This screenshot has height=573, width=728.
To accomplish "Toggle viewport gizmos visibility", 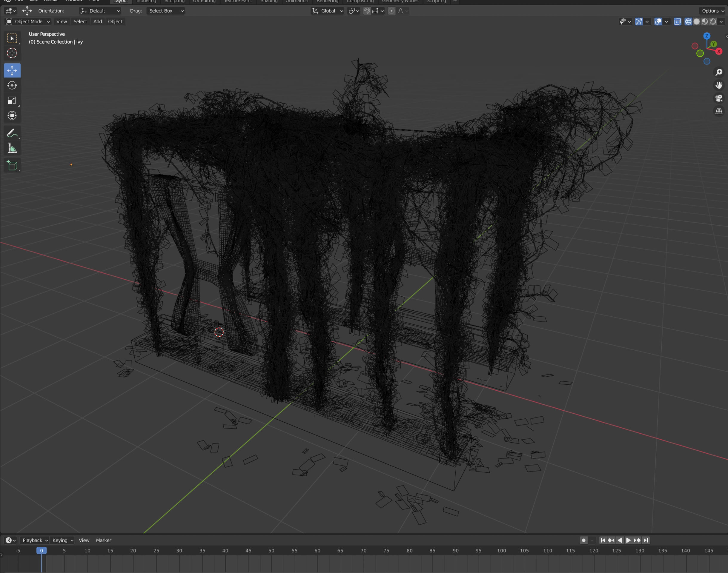I will (x=639, y=21).
